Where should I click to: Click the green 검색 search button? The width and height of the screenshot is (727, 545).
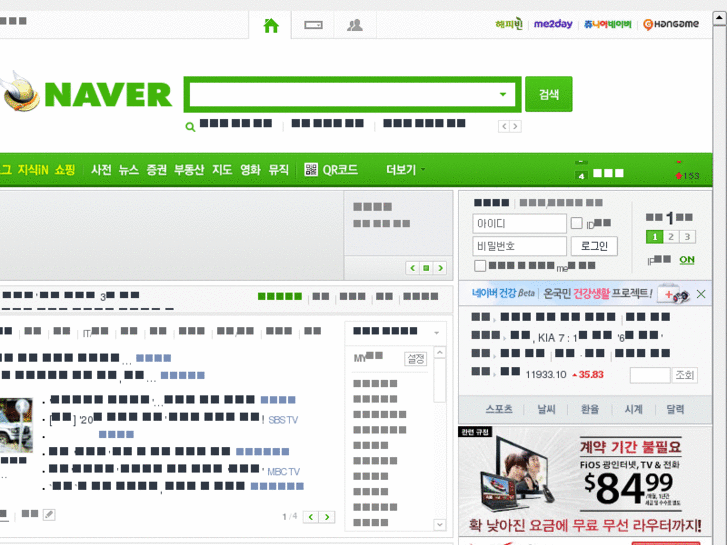point(548,94)
